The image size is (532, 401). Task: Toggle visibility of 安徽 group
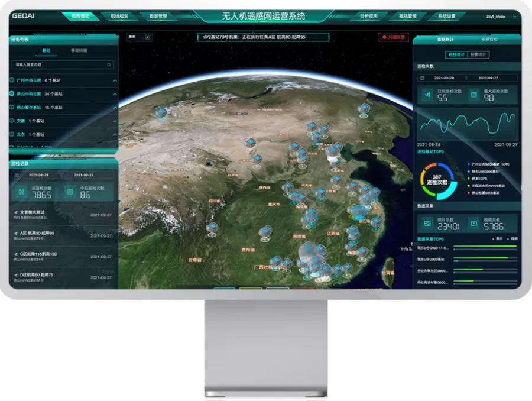12,121
